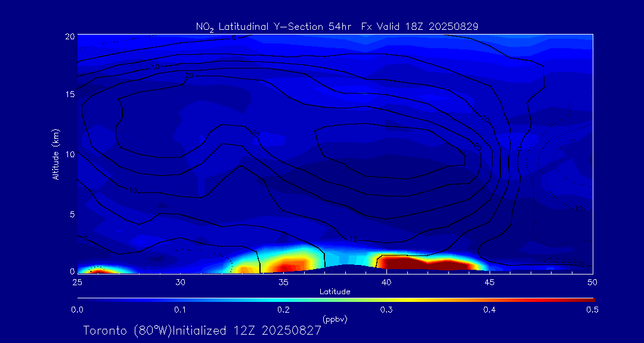Click the 0.3 label on the color bar

[386, 310]
